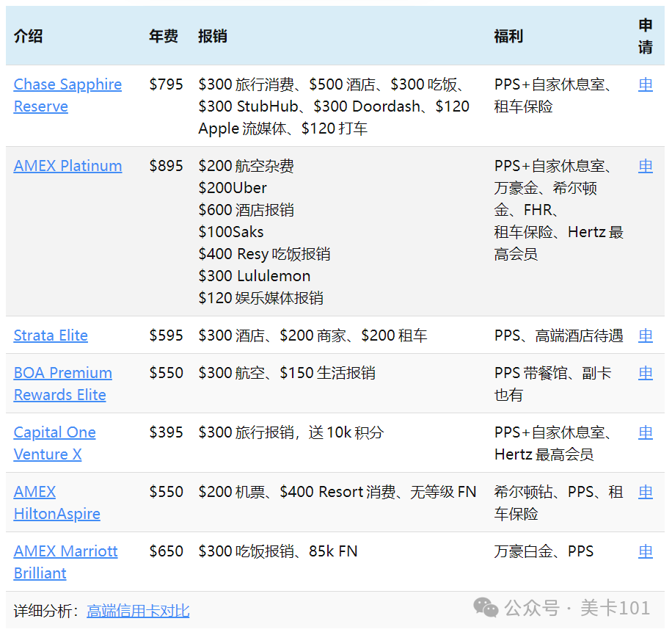Click the 申请 column header
672x635 pixels.
(645, 35)
